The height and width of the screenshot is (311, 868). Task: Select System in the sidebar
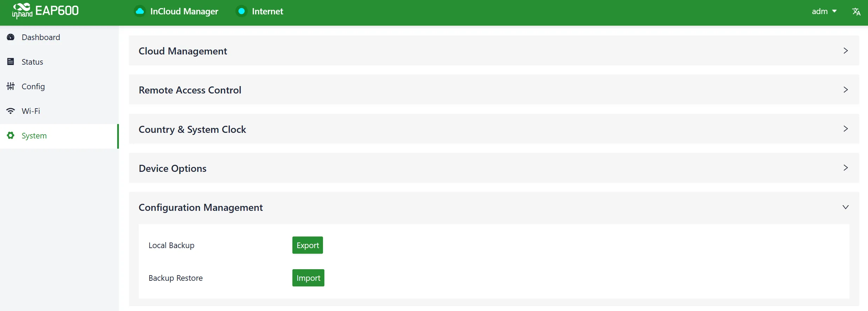click(59, 136)
